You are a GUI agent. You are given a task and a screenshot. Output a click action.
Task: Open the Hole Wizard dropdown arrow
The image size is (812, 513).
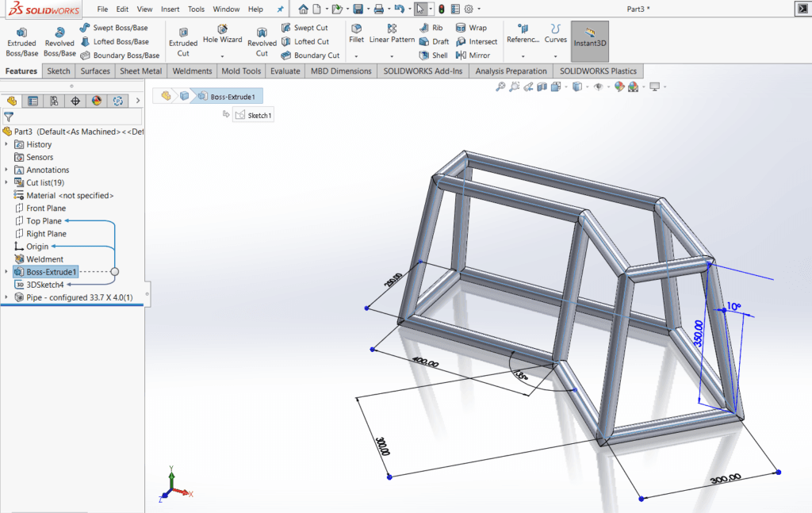222,56
